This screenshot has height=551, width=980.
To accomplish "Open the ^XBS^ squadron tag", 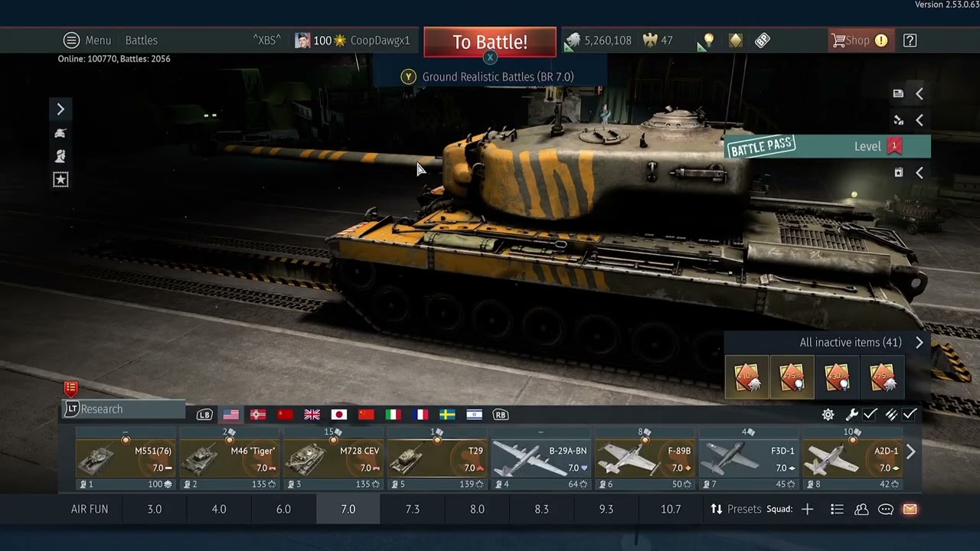I will 267,41.
